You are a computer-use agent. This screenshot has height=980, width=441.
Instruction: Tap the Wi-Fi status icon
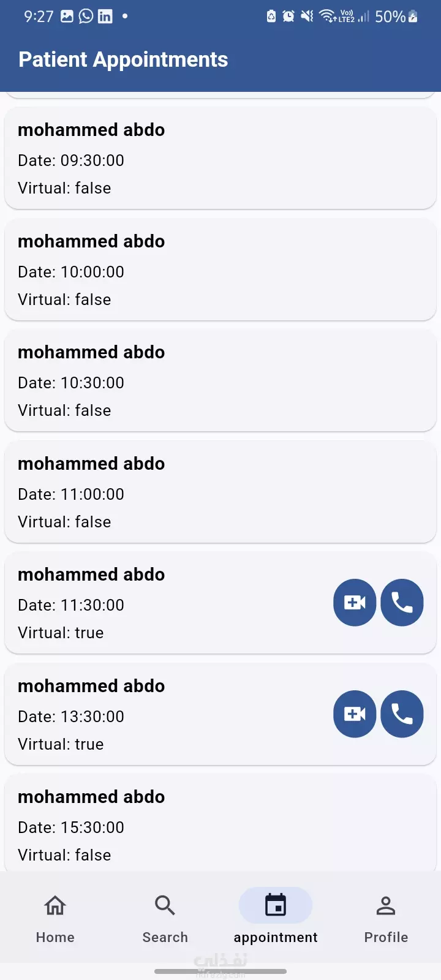(x=328, y=17)
